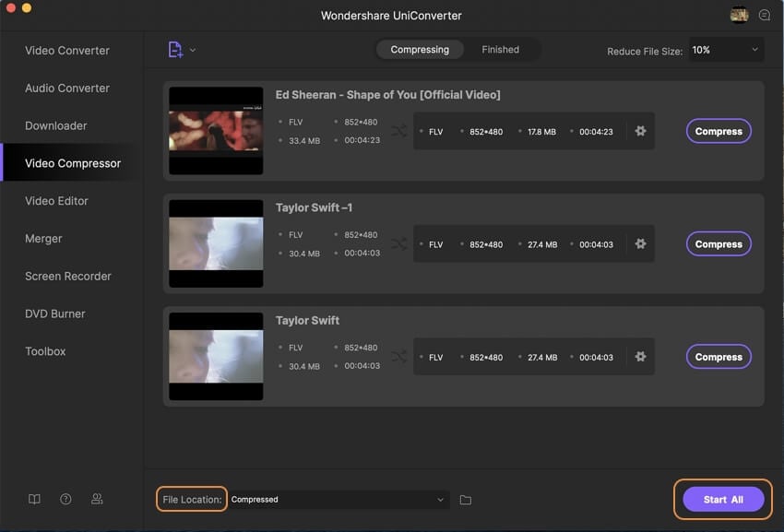784x532 pixels.
Task: Open DVD Burner in the sidebar
Action: [55, 314]
